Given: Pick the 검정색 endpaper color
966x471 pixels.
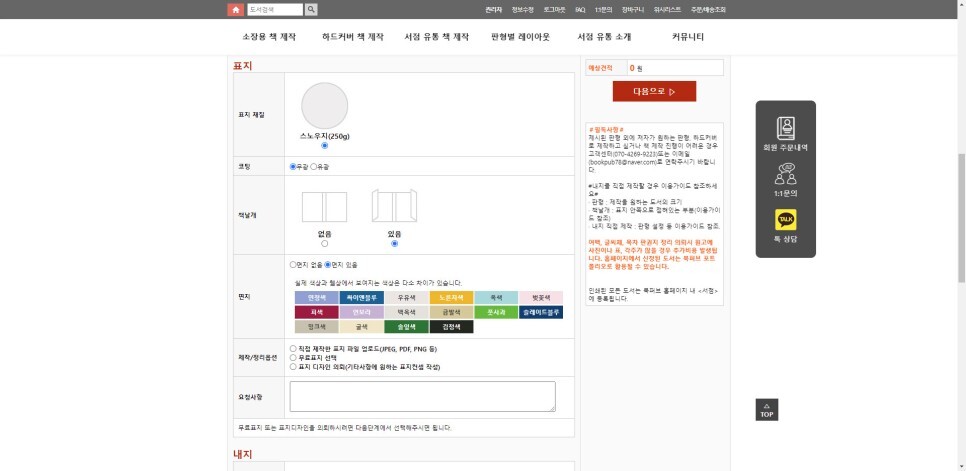Looking at the screenshot, I should [452, 327].
